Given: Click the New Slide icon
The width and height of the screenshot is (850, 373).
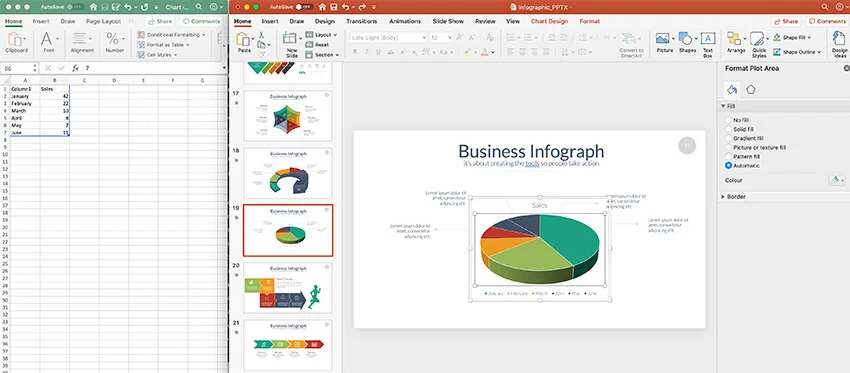Looking at the screenshot, I should pos(291,38).
